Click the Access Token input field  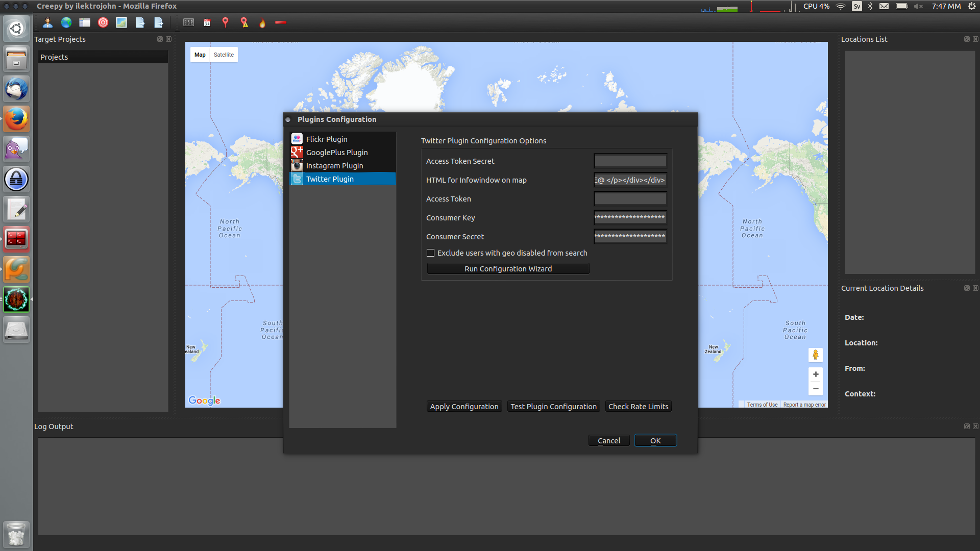(630, 198)
